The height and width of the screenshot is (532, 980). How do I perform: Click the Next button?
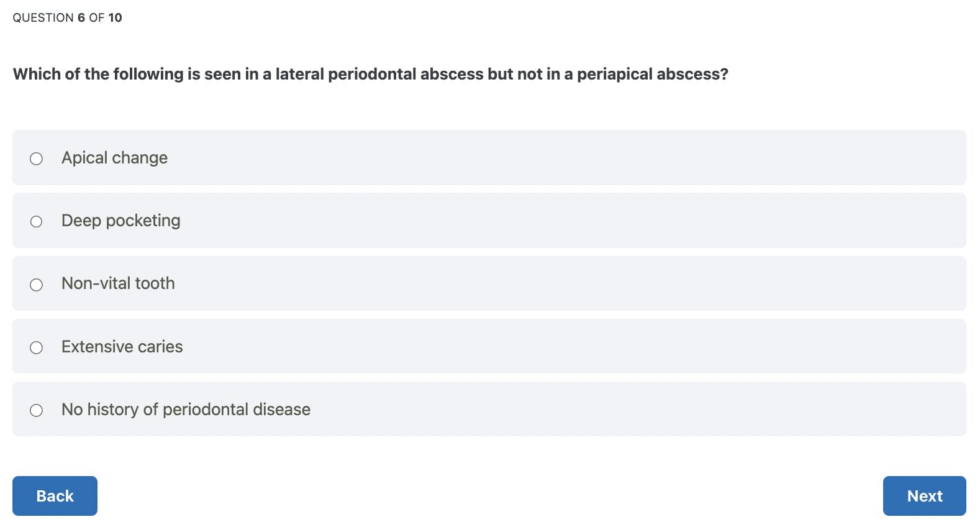click(x=924, y=496)
